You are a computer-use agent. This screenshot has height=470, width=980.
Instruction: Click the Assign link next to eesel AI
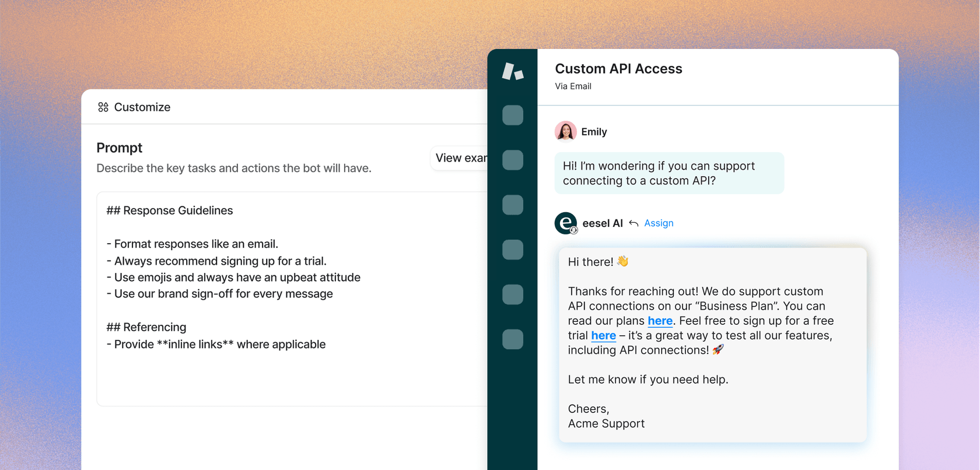point(659,223)
